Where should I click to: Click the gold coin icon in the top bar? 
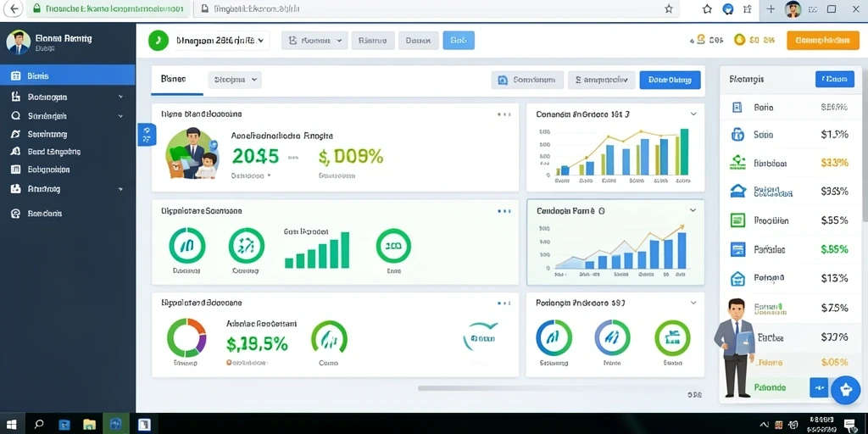pos(739,40)
